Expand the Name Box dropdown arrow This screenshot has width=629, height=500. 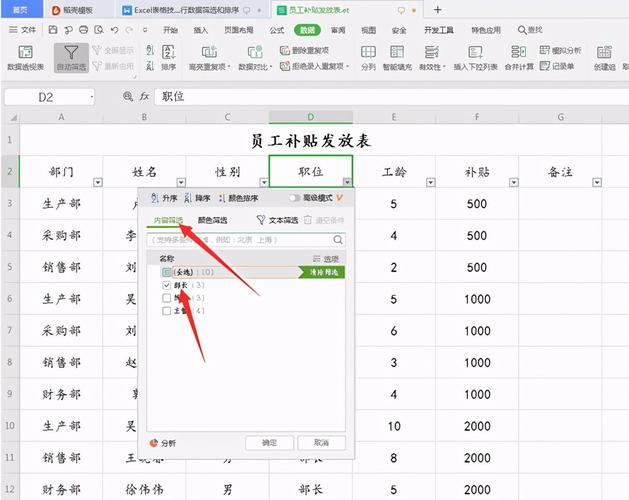pos(91,97)
